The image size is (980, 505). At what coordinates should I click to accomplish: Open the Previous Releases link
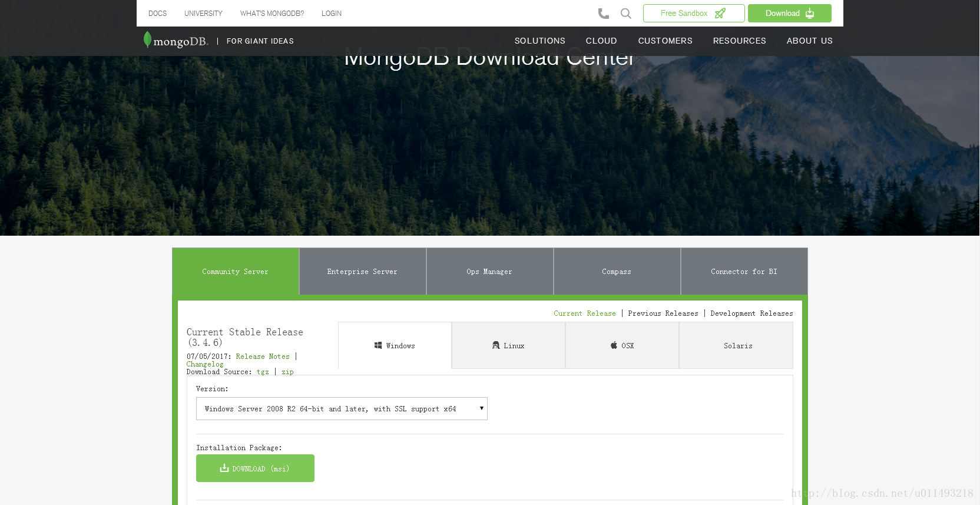tap(663, 313)
